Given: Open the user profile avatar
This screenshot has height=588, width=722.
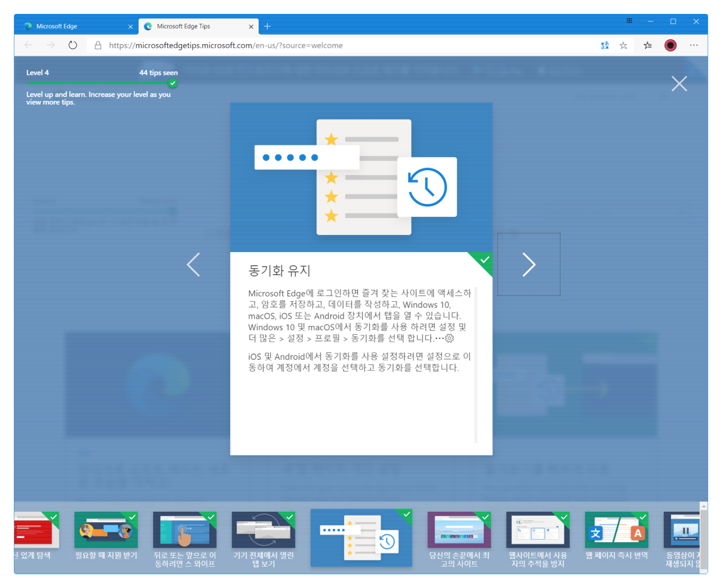Looking at the screenshot, I should pyautogui.click(x=670, y=46).
